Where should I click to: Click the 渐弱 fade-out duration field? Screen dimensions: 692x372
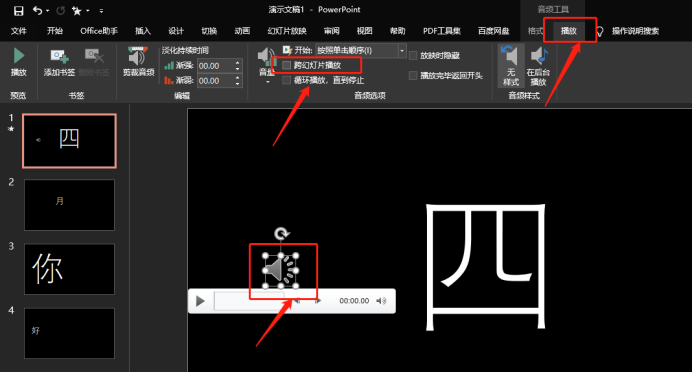(x=216, y=81)
